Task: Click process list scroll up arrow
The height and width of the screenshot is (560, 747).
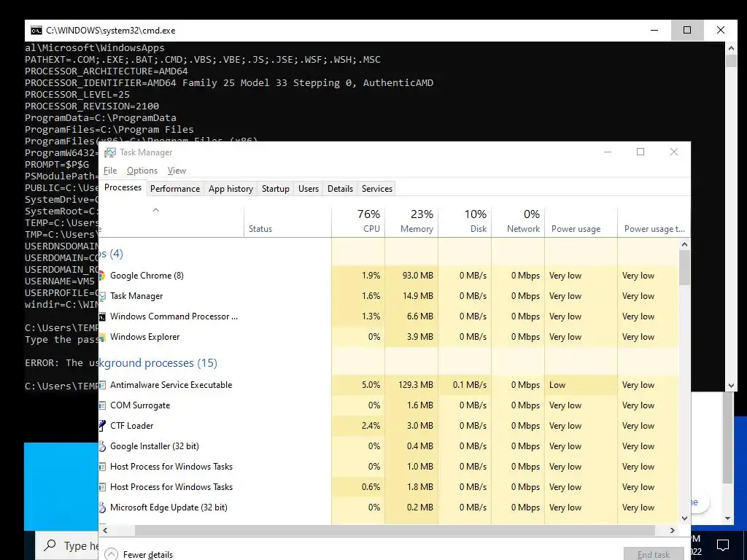Action: pos(684,245)
